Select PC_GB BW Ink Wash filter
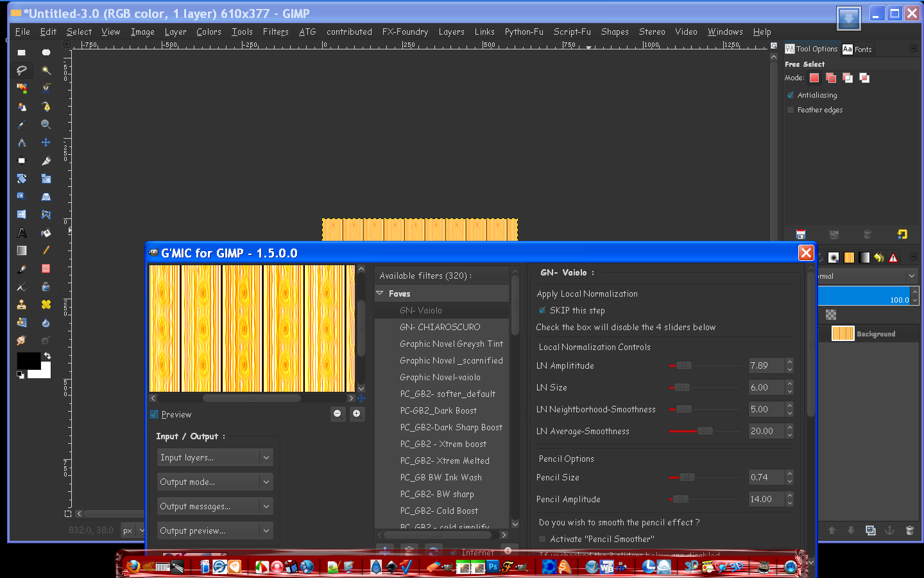This screenshot has height=578, width=924. [x=441, y=477]
